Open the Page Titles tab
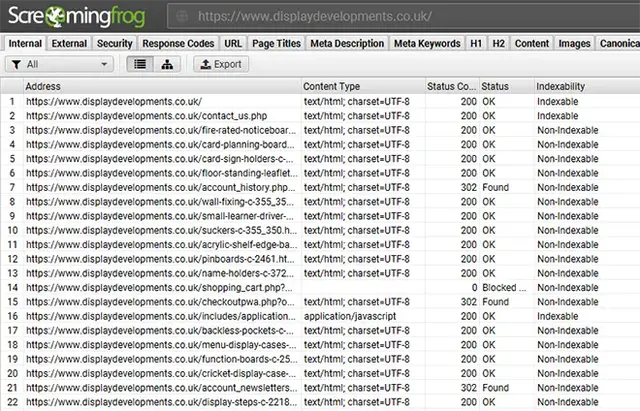Image resolution: width=640 pixels, height=411 pixels. 276,43
